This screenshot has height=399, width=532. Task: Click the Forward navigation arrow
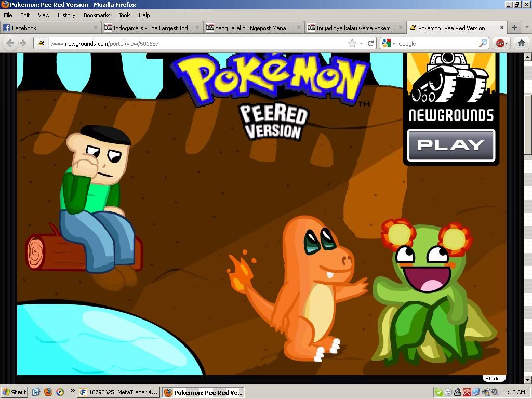23,44
